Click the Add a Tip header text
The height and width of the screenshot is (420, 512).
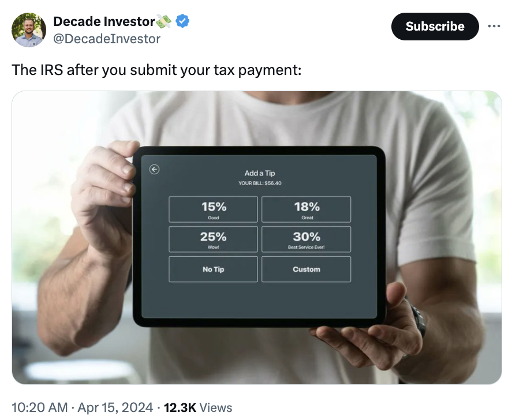click(260, 173)
